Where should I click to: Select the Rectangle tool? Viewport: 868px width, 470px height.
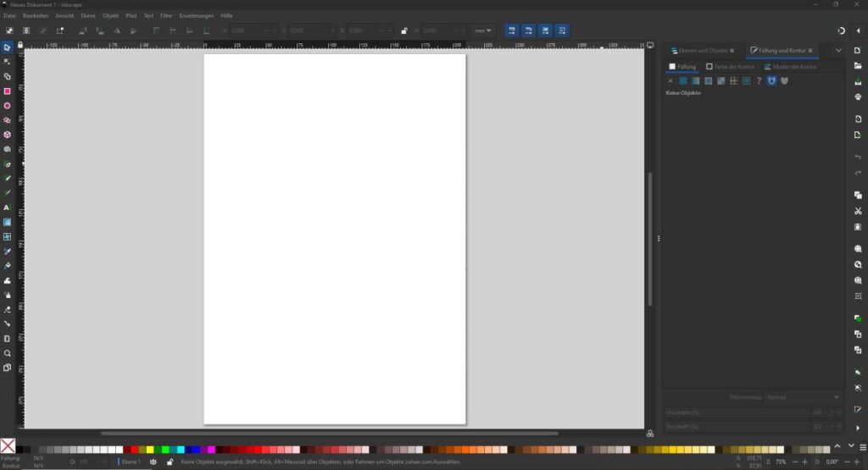[x=7, y=91]
